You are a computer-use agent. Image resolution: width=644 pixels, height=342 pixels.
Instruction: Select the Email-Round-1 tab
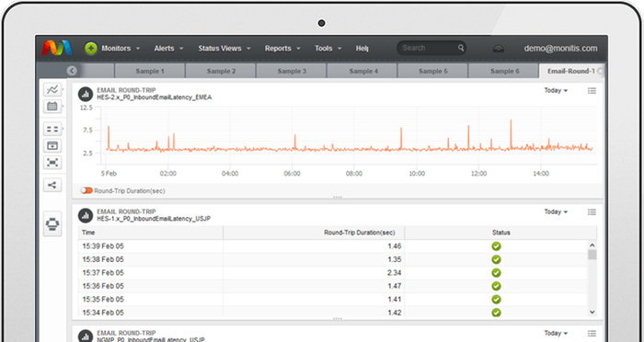tap(571, 71)
